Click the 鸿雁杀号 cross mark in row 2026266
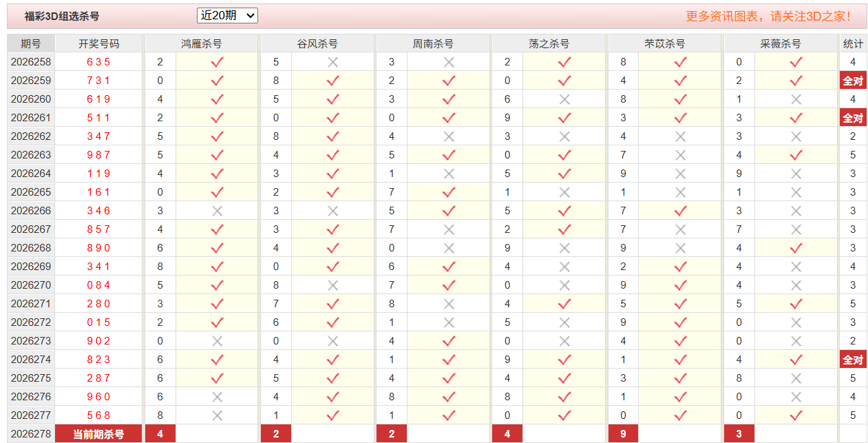 218,211
